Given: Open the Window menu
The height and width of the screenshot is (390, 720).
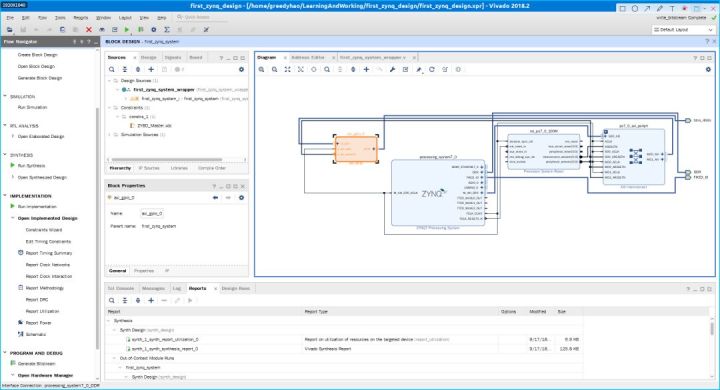Looking at the screenshot, I should click(x=103, y=17).
